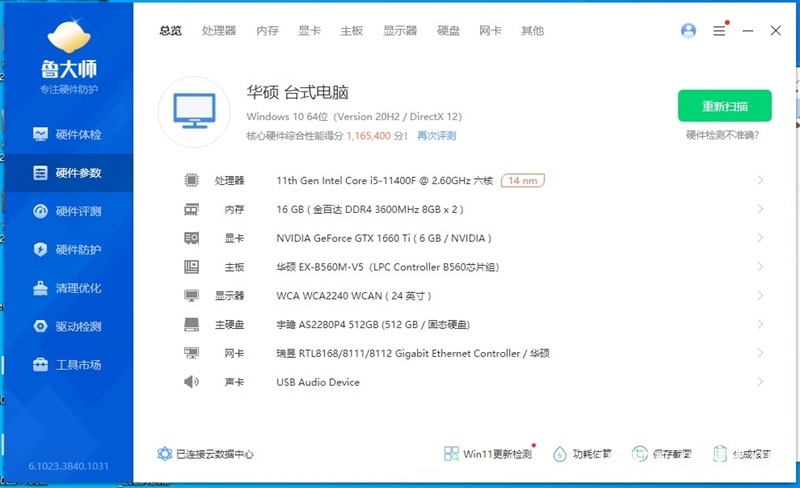800x488 pixels.
Task: Click the WCA2240 monitor model text
Action: [354, 296]
